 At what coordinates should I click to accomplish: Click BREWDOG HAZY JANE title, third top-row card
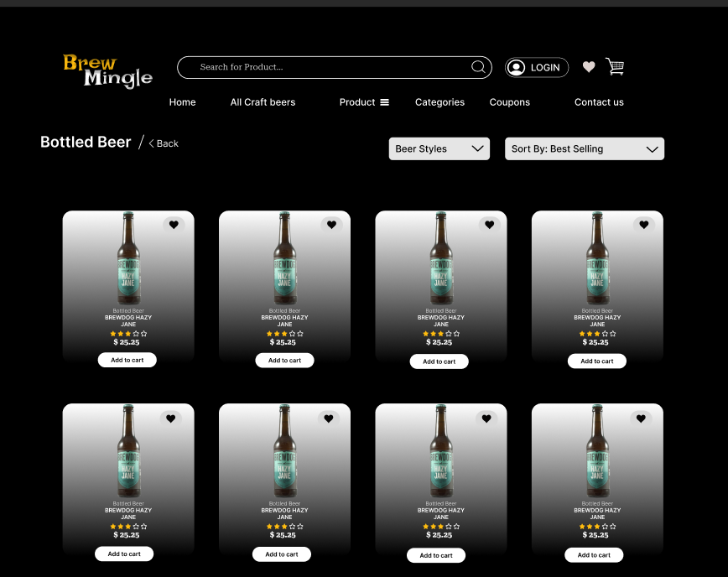coord(441,320)
